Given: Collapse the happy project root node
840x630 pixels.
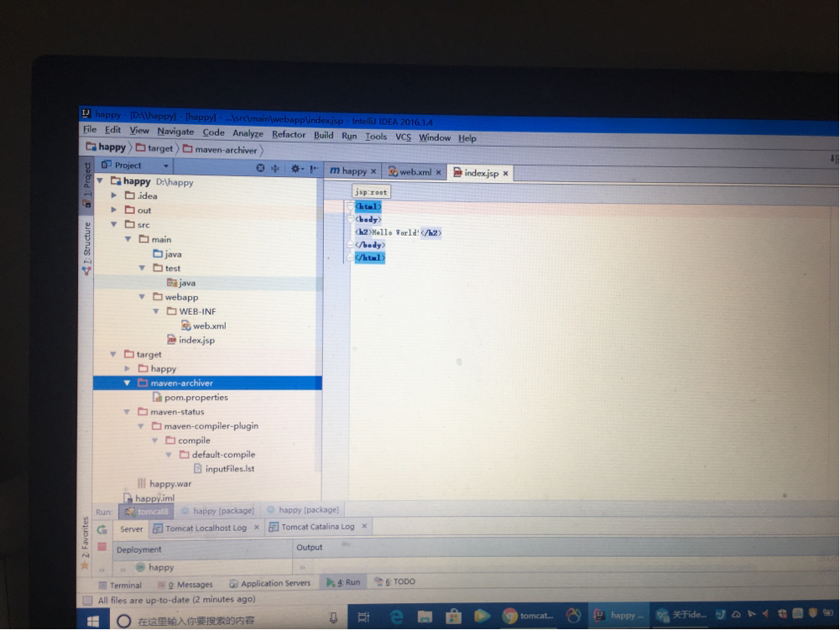Looking at the screenshot, I should coord(100,181).
